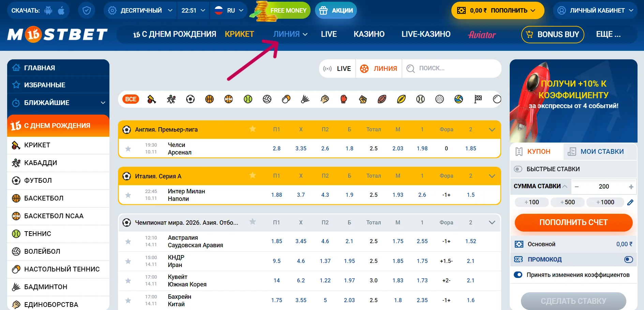Click the Apple iOS download icon
Viewport: 644px width, 310px height.
(61, 11)
